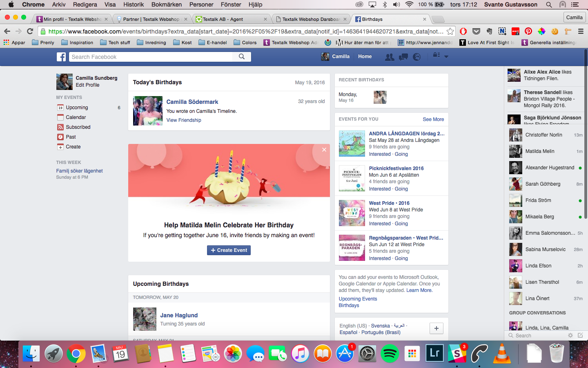
Task: Open the Bokmärken menu
Action: click(x=167, y=4)
